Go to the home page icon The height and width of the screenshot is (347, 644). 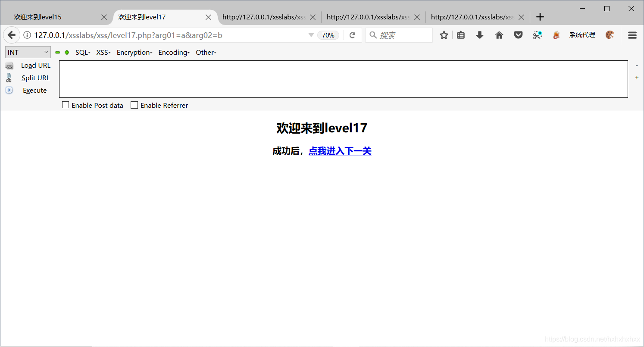pos(499,35)
